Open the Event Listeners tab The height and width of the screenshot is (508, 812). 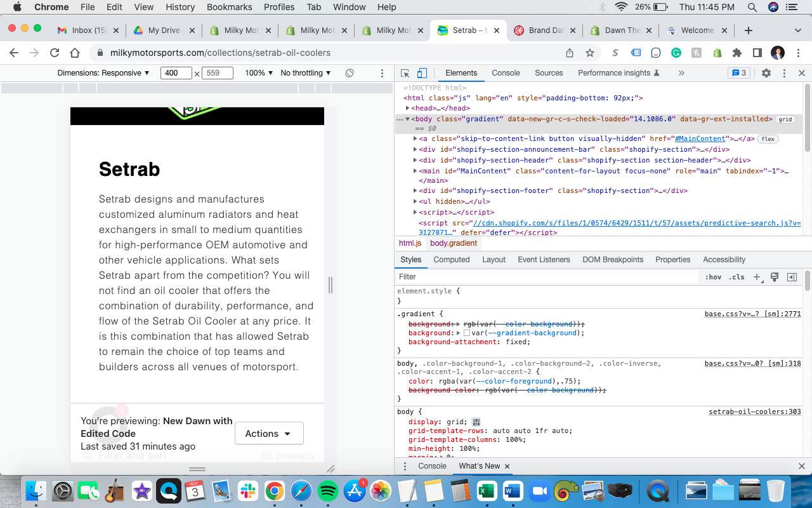tap(544, 260)
